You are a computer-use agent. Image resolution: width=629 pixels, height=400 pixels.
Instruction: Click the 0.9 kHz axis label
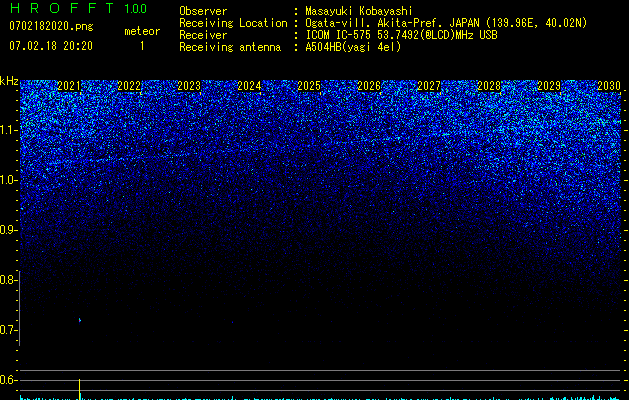pyautogui.click(x=9, y=230)
